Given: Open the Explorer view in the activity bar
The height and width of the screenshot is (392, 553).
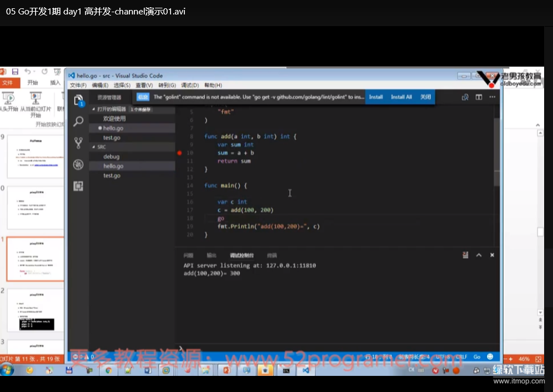Looking at the screenshot, I should (x=78, y=100).
